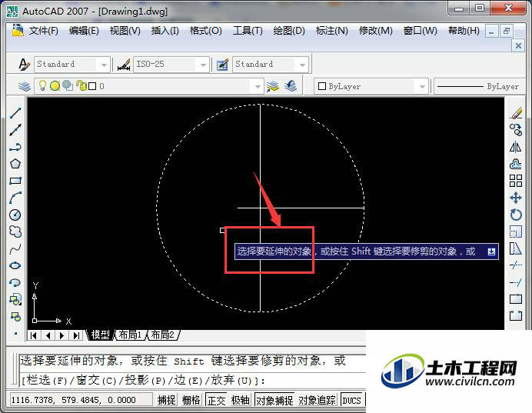The image size is (532, 413).
Task: Select the Construction Line tool
Action: [x=15, y=130]
